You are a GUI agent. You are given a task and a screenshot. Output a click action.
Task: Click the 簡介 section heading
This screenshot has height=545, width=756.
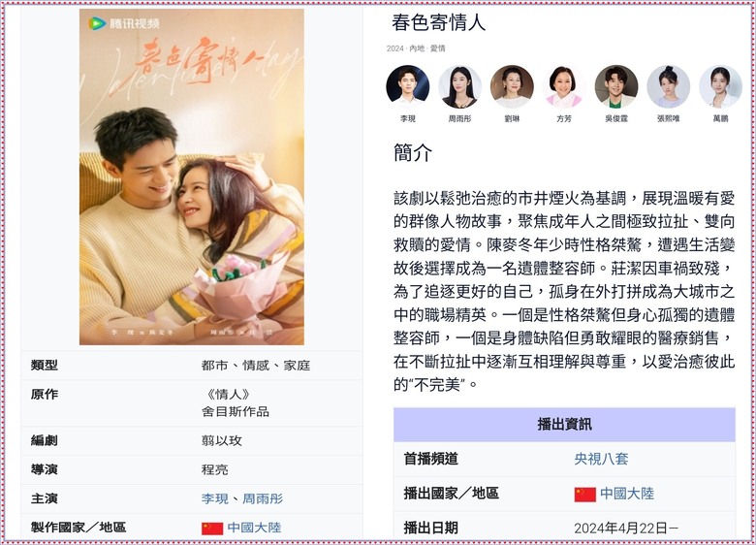tap(413, 153)
